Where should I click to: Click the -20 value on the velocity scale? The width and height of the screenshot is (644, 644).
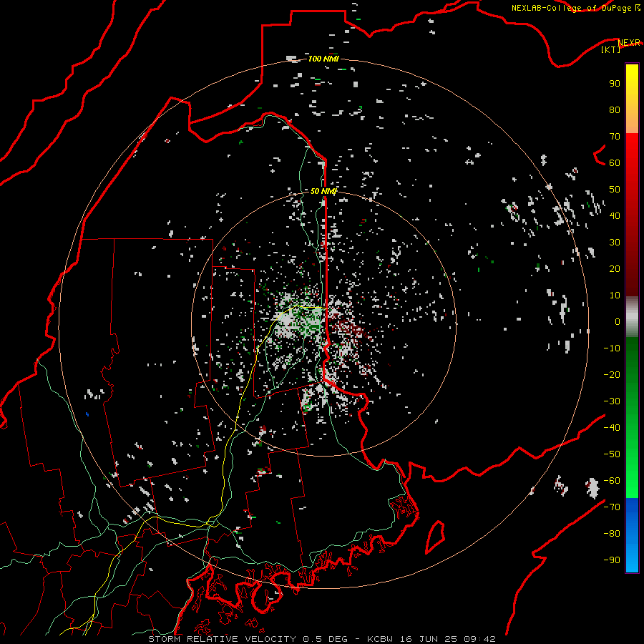pyautogui.click(x=612, y=375)
